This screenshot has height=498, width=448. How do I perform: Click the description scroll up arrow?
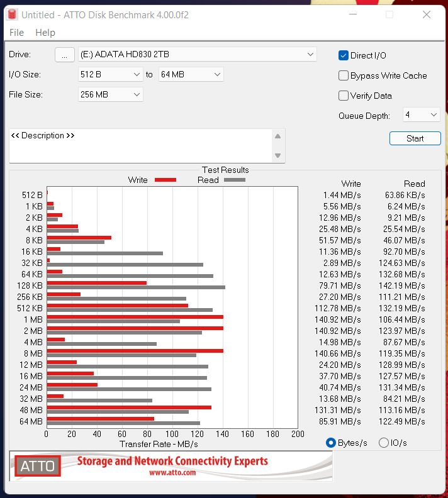click(277, 136)
